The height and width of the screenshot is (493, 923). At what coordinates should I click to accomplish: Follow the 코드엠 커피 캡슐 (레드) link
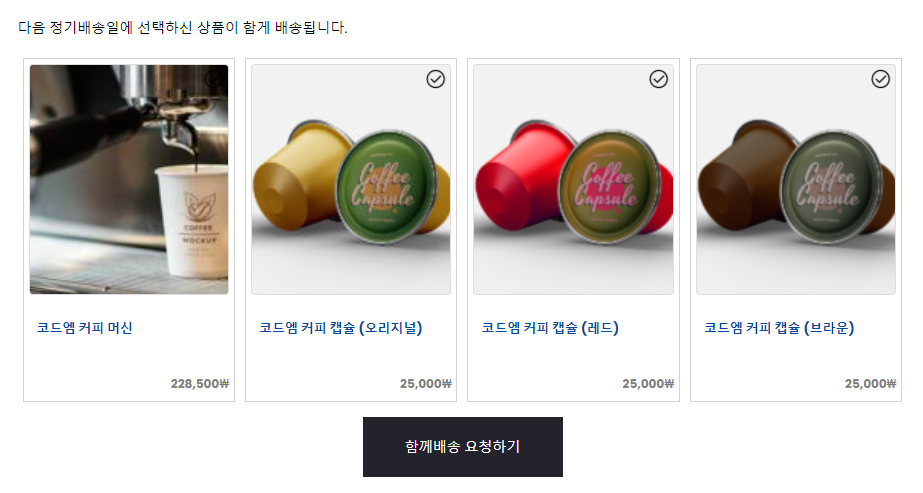tap(550, 328)
